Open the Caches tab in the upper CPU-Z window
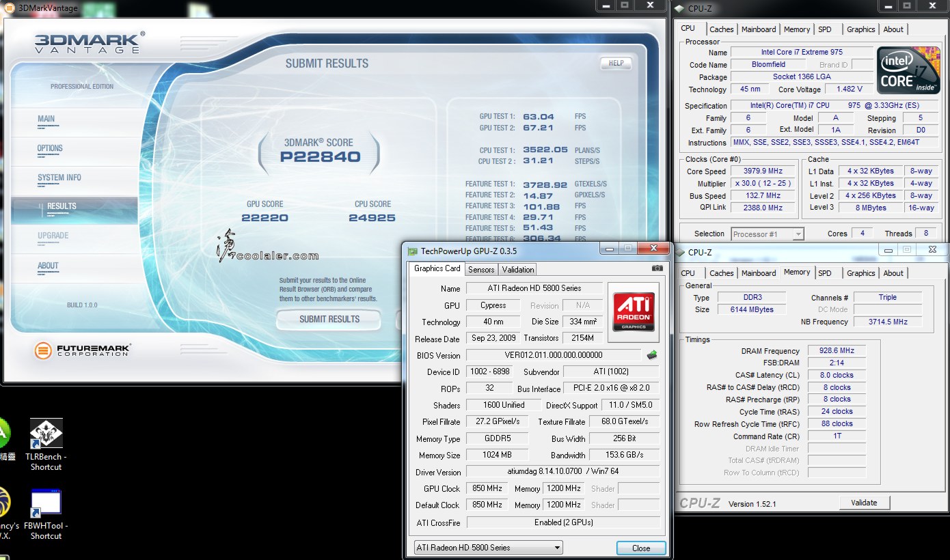950x560 pixels. click(x=721, y=29)
